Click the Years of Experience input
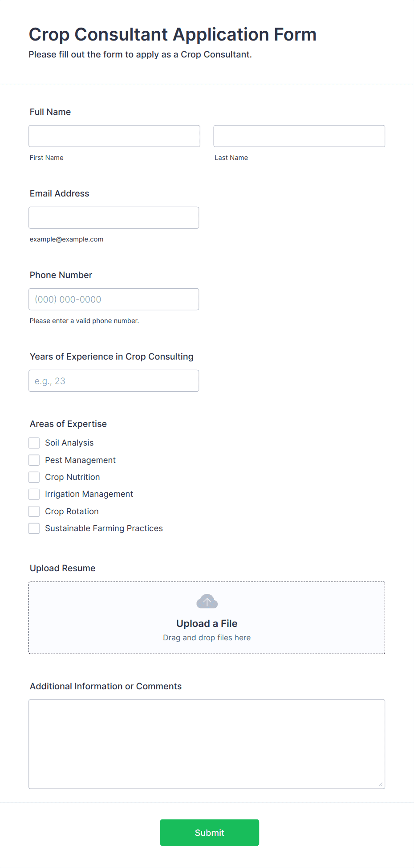Viewport: 414px width, 868px height. click(114, 381)
